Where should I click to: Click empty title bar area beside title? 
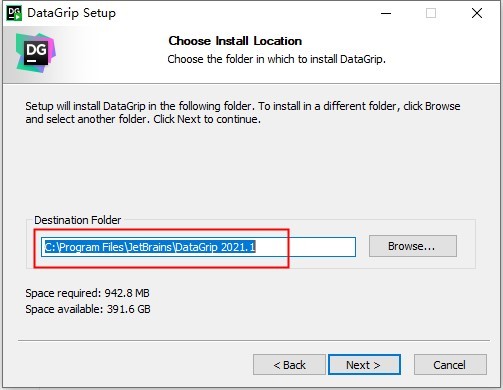click(x=247, y=13)
